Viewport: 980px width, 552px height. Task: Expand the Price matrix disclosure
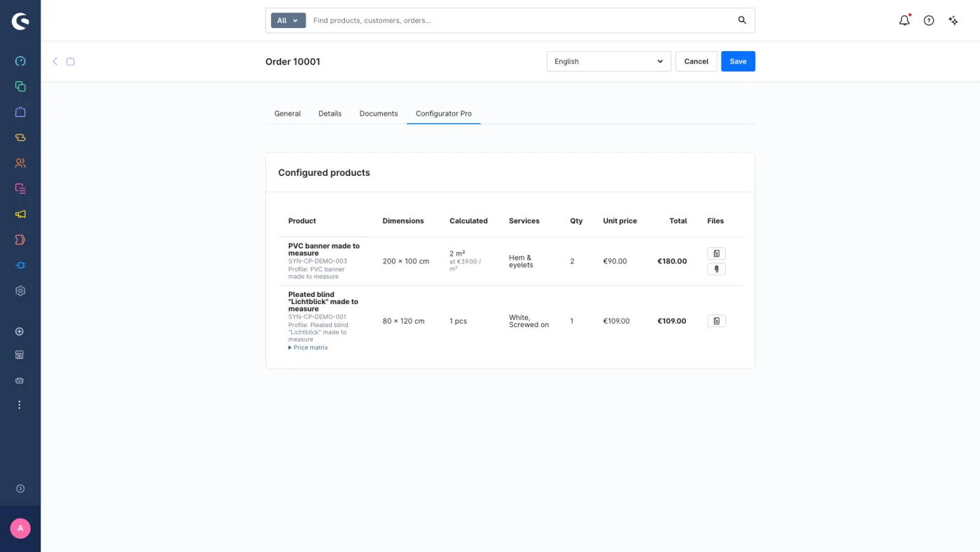308,347
